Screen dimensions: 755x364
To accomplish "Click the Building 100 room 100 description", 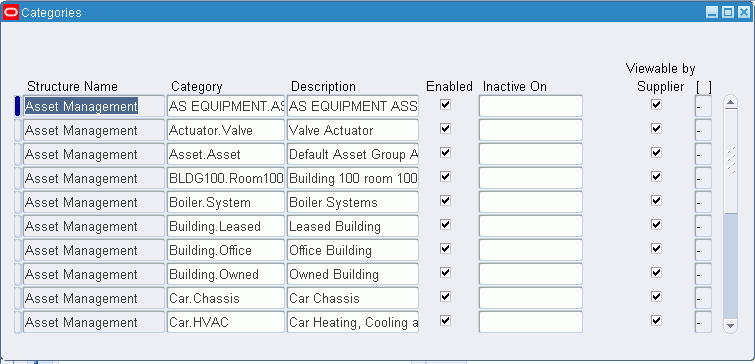I will point(353,178).
